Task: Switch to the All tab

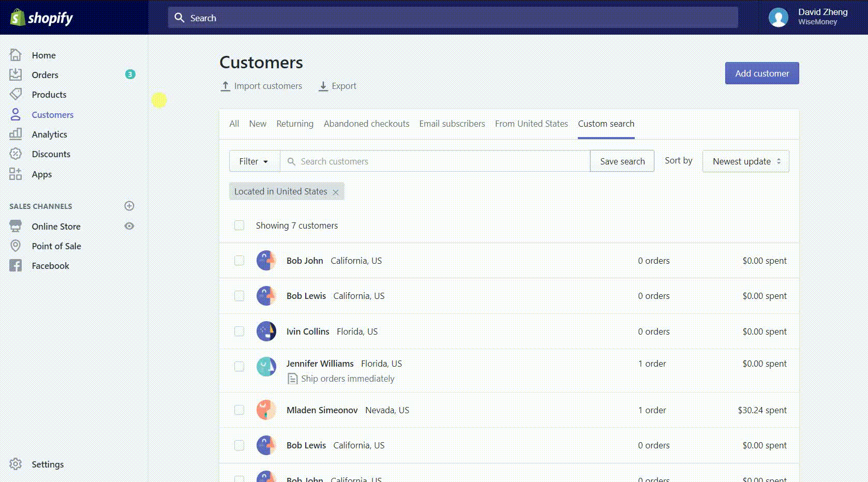Action: 234,124
